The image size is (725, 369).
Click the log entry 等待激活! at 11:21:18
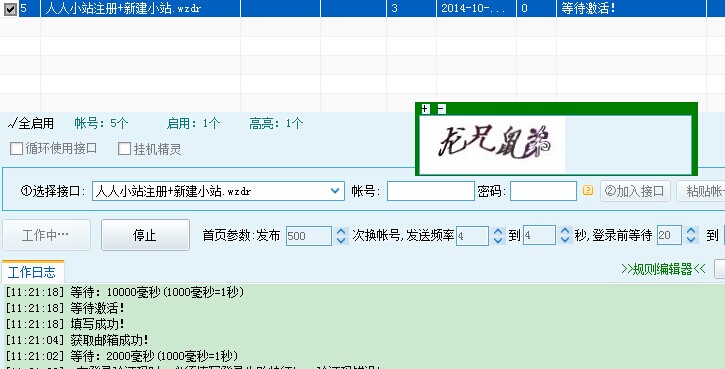(x=65, y=308)
